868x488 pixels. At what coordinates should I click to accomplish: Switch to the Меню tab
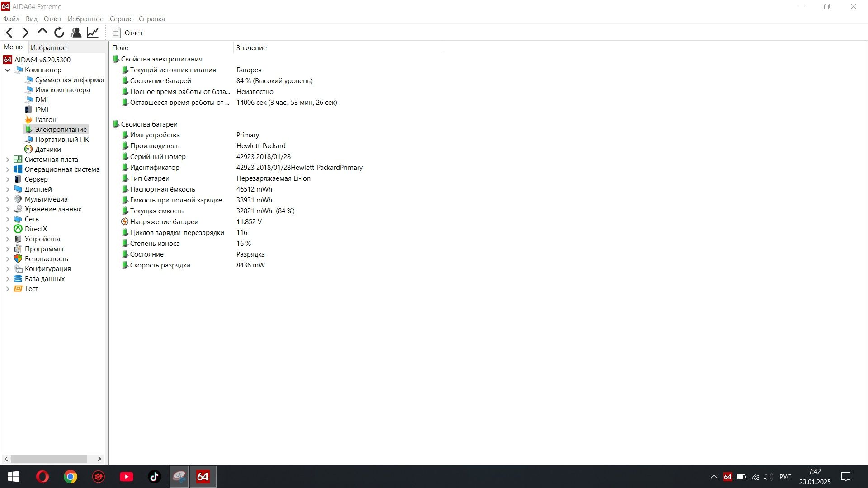point(13,47)
